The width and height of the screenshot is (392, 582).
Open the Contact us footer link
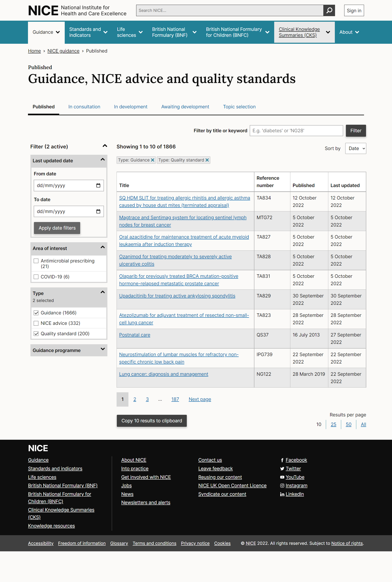coord(210,460)
